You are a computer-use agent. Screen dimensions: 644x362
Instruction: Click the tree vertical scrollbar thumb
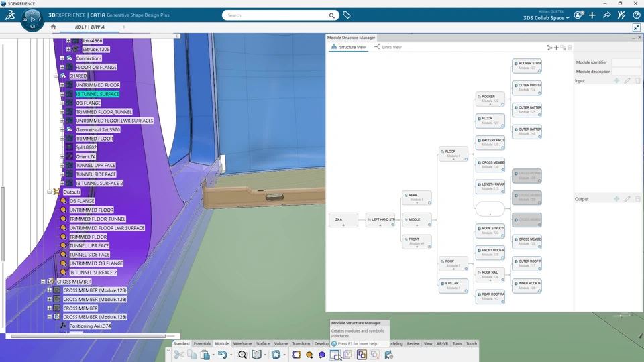tap(3, 224)
